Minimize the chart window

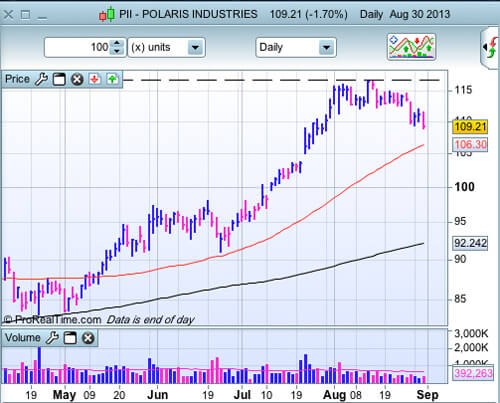coord(42,17)
